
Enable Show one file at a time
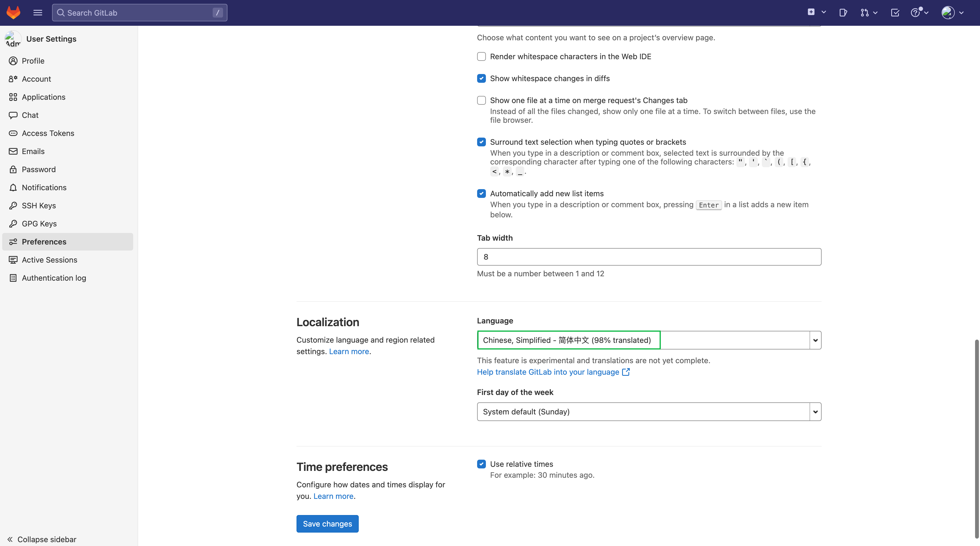point(481,100)
